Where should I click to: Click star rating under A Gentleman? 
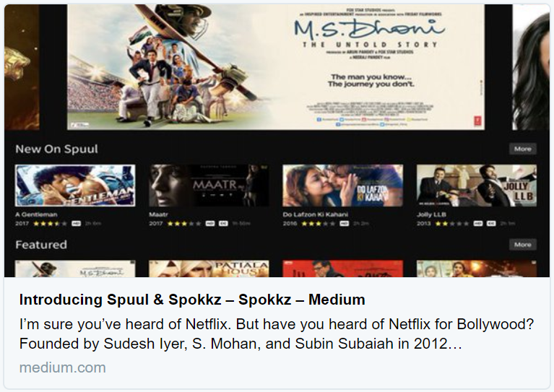(50, 224)
